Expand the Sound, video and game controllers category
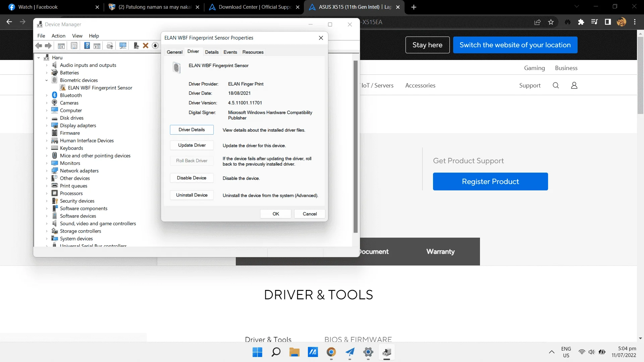644x362 pixels. pyautogui.click(x=47, y=224)
